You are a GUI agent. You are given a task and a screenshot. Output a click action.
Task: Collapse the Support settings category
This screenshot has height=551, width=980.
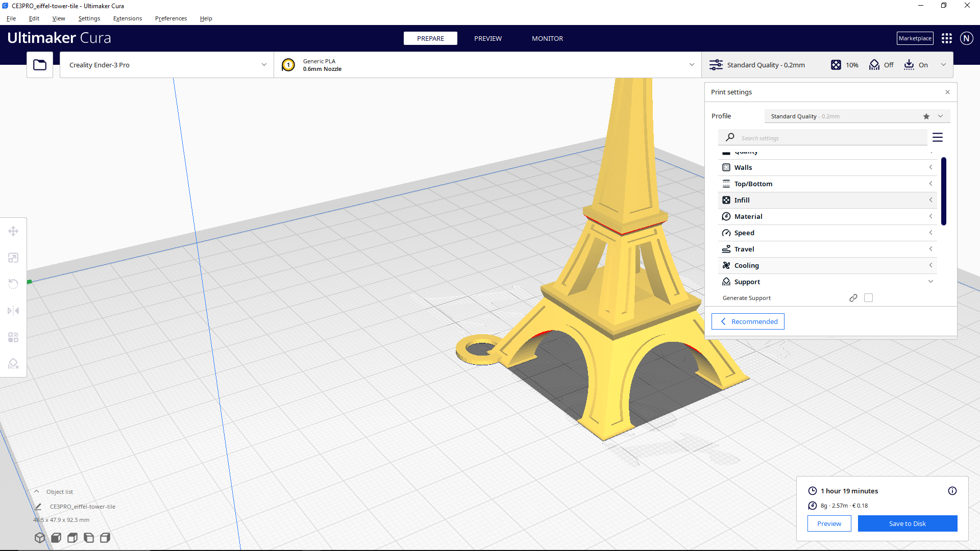pos(827,282)
